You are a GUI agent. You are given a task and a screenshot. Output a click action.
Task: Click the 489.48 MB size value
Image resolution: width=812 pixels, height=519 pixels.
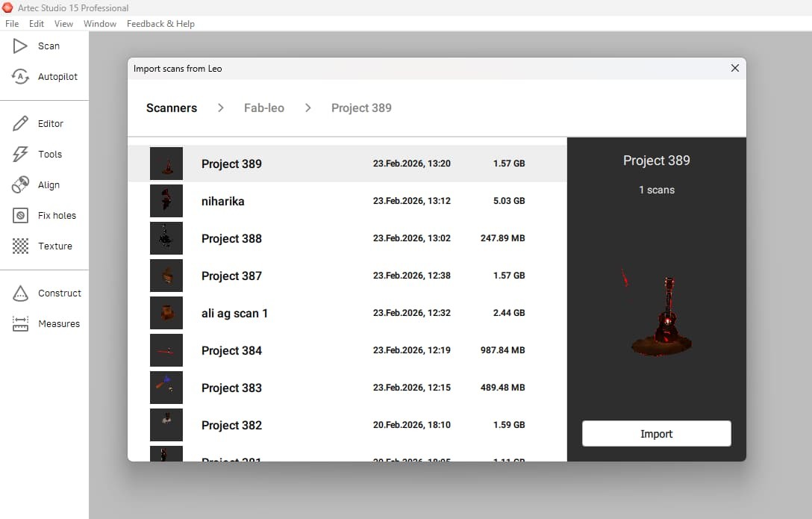pos(502,388)
